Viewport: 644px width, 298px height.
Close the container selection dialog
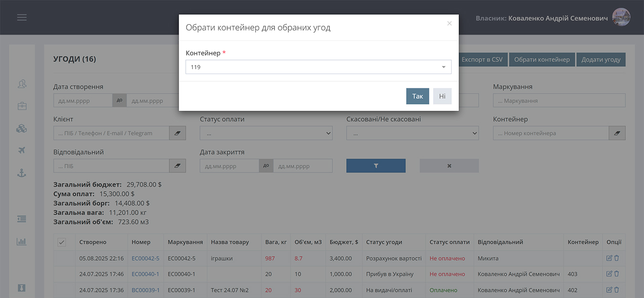pyautogui.click(x=449, y=23)
